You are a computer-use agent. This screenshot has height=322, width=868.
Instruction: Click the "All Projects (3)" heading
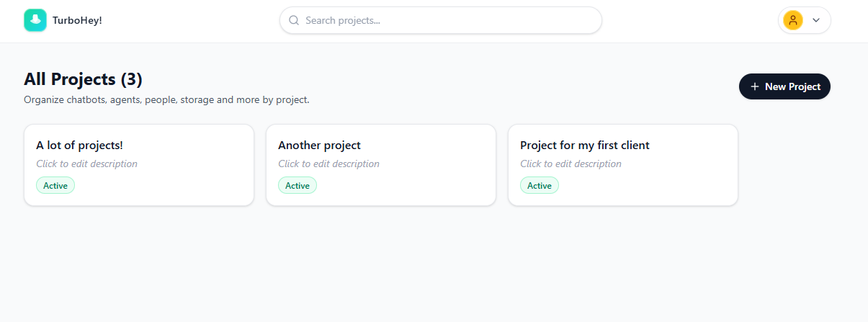pyautogui.click(x=83, y=79)
